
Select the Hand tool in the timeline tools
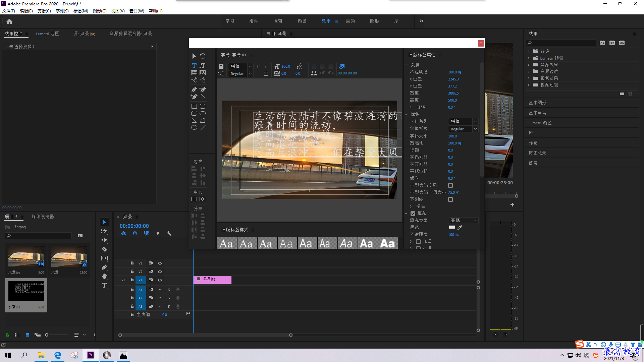(x=104, y=276)
